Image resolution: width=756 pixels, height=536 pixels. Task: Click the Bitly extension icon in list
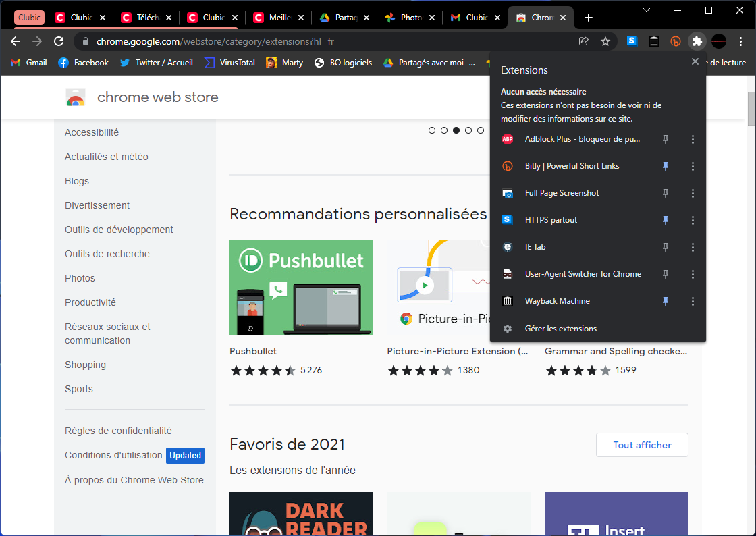[507, 166]
